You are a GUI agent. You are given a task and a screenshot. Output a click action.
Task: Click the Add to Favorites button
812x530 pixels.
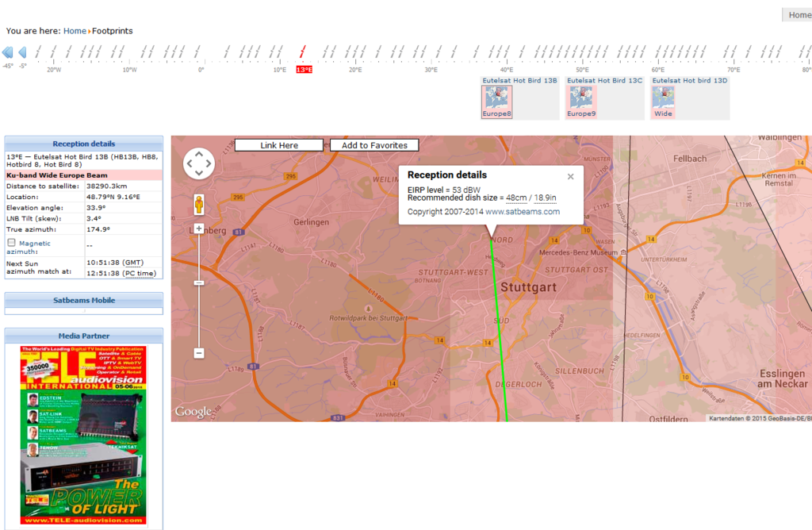point(374,145)
